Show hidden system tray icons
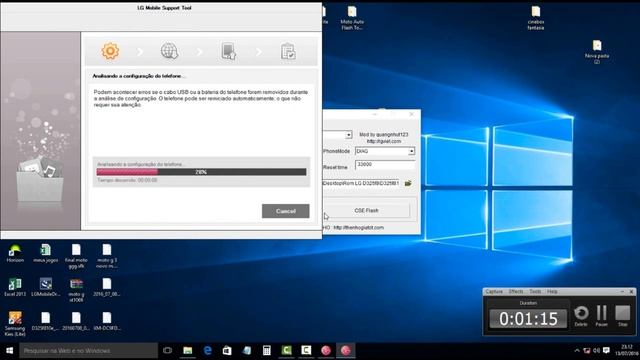 (x=577, y=351)
